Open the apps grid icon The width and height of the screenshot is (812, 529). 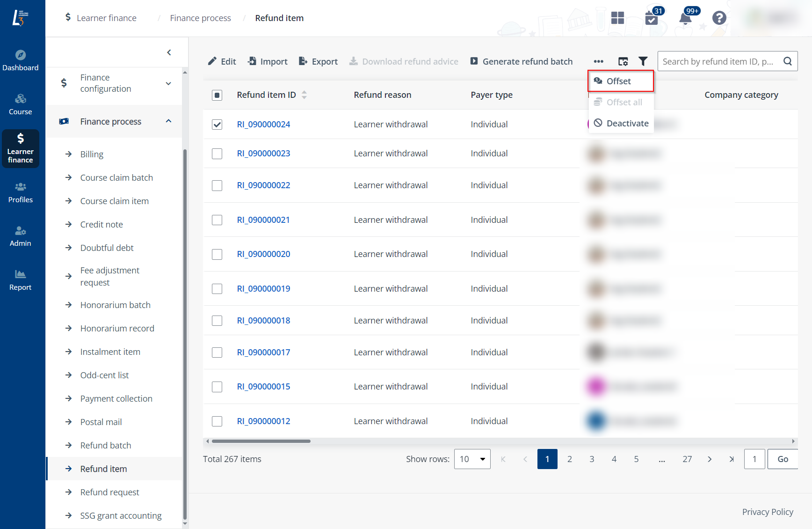click(617, 18)
